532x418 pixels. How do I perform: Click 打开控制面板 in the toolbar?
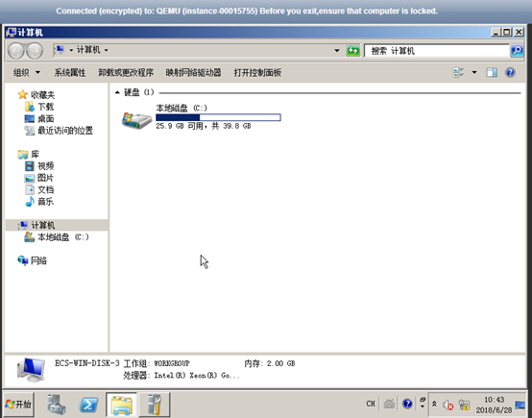(257, 72)
